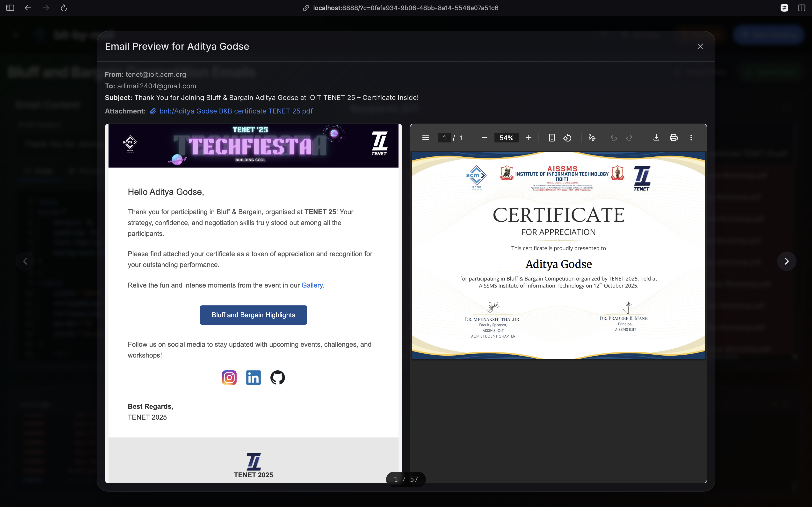Open the attached Aditya Godse B&B certificate
This screenshot has width=812, height=507.
(x=236, y=111)
